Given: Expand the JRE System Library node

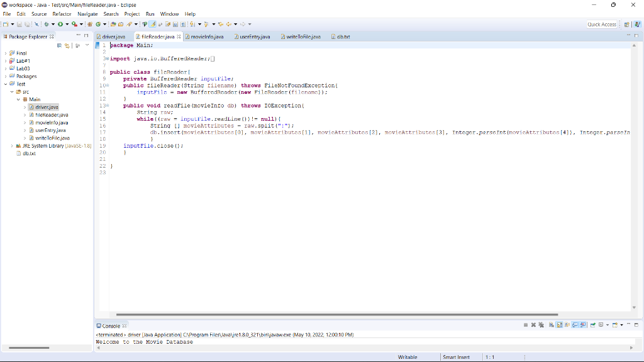Looking at the screenshot, I should coord(11,146).
